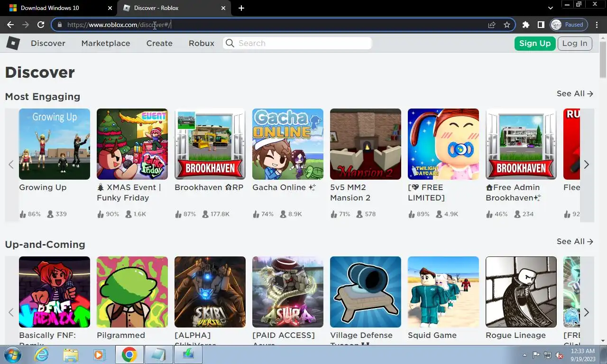Open Create in Roblox navigation
The width and height of the screenshot is (607, 364).
[x=159, y=43]
